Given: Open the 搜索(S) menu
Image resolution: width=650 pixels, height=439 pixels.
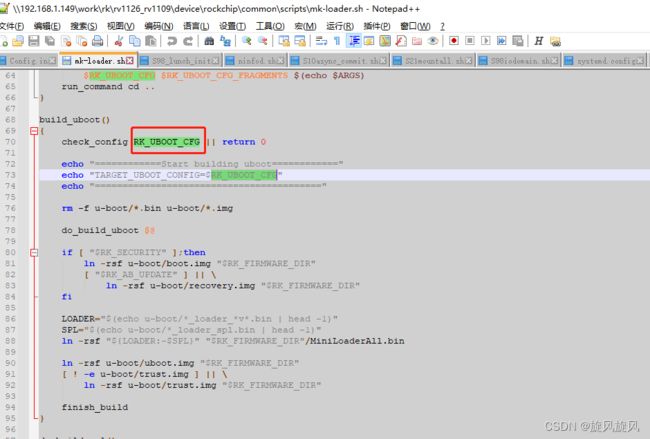Looking at the screenshot, I should tap(83, 26).
